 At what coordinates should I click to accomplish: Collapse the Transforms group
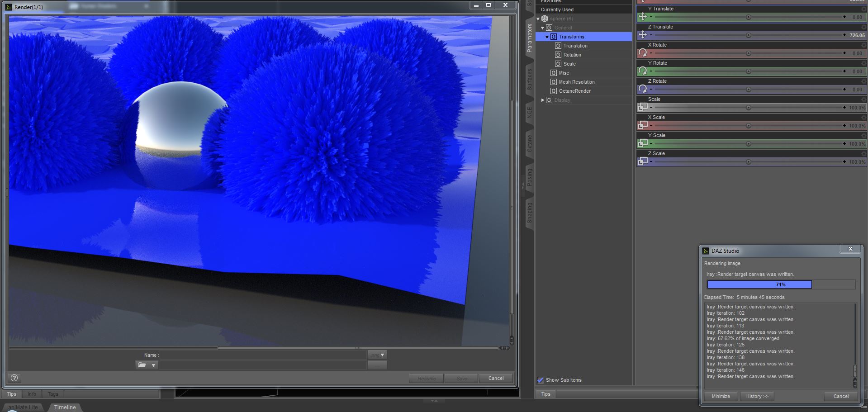[547, 37]
